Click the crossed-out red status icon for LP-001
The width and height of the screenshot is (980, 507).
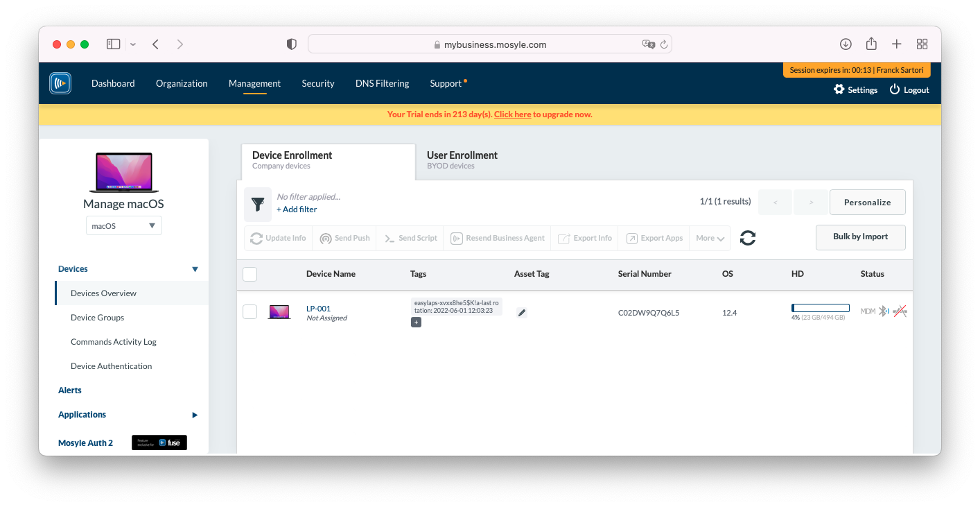(900, 311)
